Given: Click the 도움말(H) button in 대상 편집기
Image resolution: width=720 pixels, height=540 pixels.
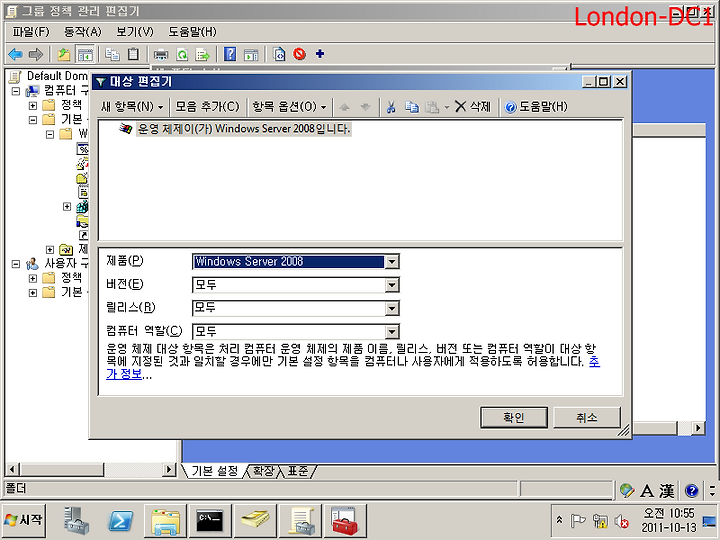Looking at the screenshot, I should tap(536, 107).
